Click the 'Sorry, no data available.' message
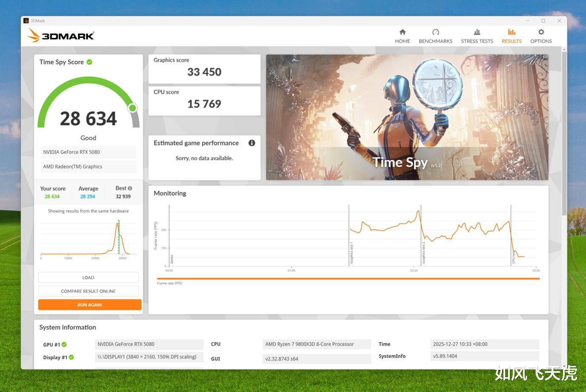The image size is (586, 392). point(204,158)
